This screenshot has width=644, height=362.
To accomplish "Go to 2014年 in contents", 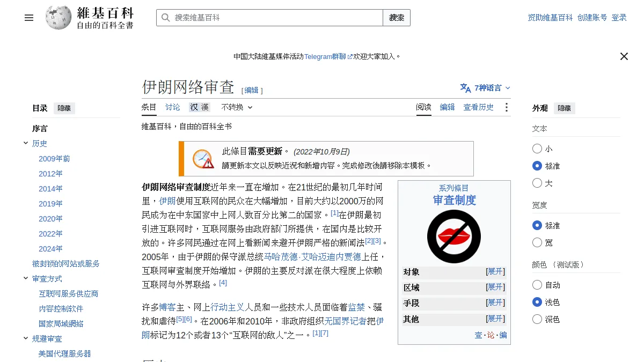I will (50, 189).
